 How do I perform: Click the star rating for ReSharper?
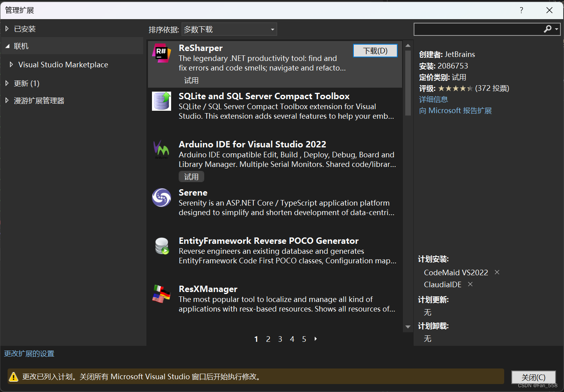coord(455,88)
